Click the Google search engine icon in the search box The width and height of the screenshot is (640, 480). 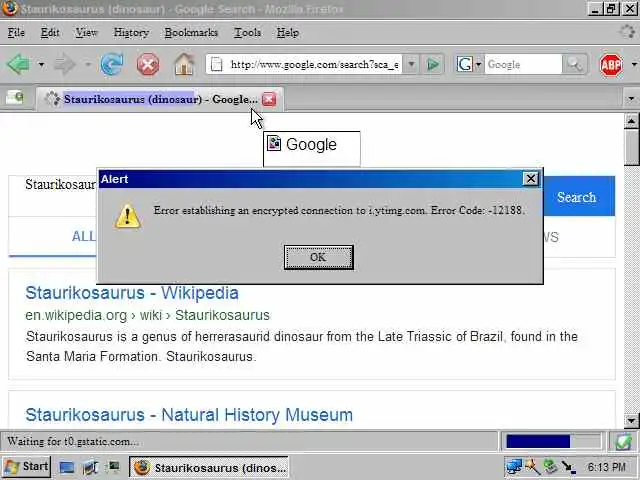(x=464, y=64)
